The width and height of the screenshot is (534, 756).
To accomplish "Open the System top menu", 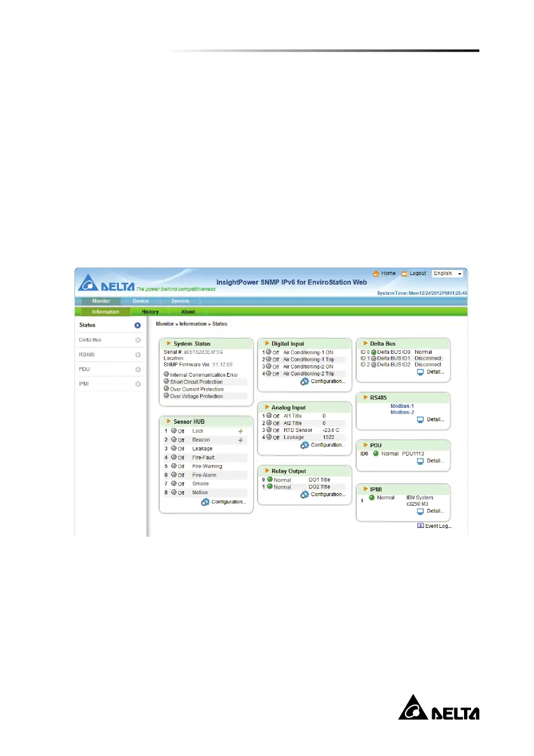I will coord(180,301).
